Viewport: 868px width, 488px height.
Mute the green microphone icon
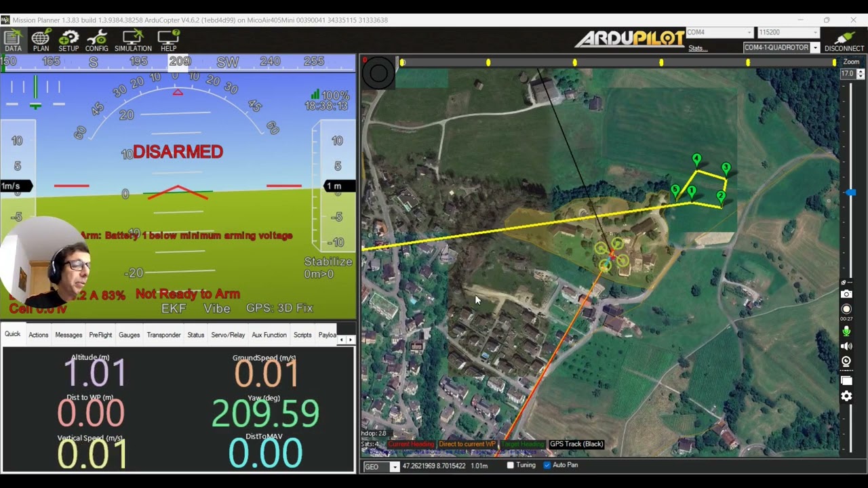[846, 331]
